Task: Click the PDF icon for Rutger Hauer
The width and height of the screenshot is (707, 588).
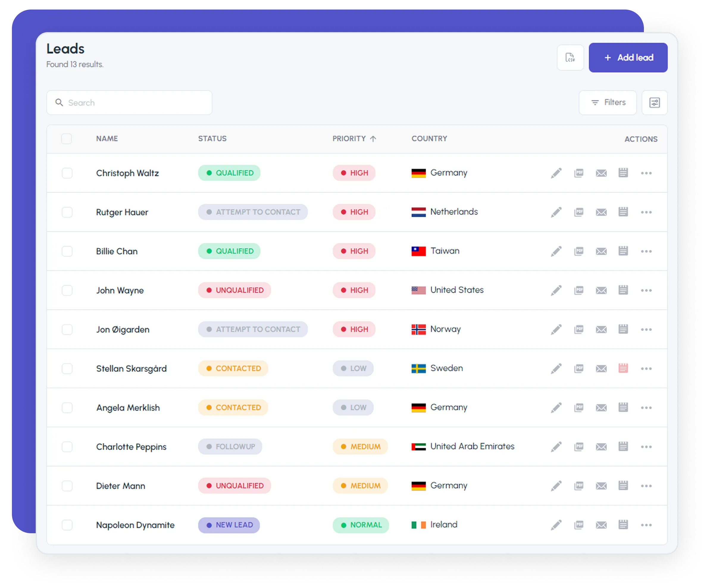Action: tap(579, 212)
